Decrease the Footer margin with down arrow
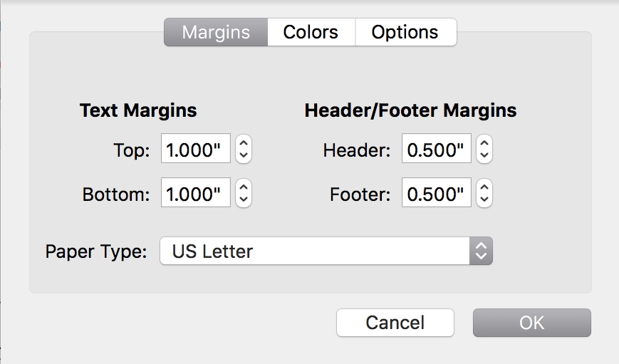This screenshot has height=364, width=619. (x=484, y=199)
